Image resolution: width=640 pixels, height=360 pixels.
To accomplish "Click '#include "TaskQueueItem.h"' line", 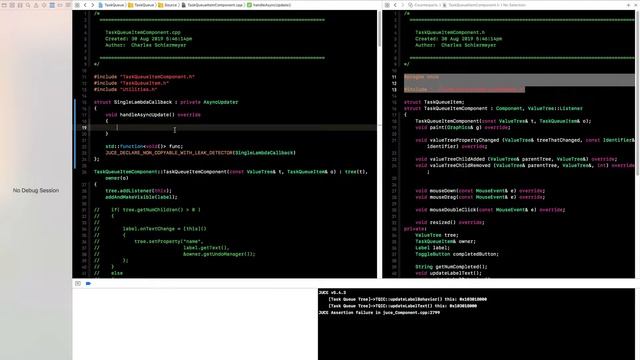I will coord(131,83).
